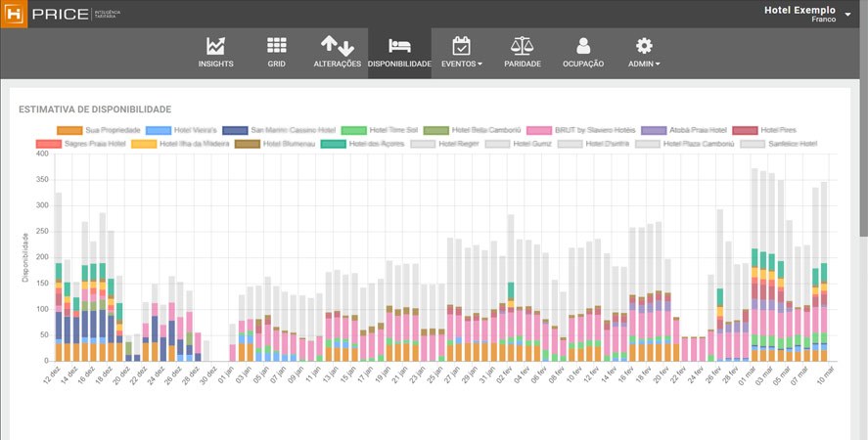
Task: Toggle Hotel Vieira's legend entry
Action: (195, 130)
